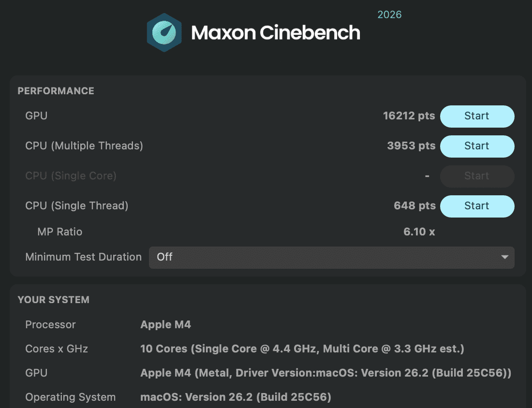
Task: Click the 6.10 x MP Ratio value
Action: [x=419, y=232]
